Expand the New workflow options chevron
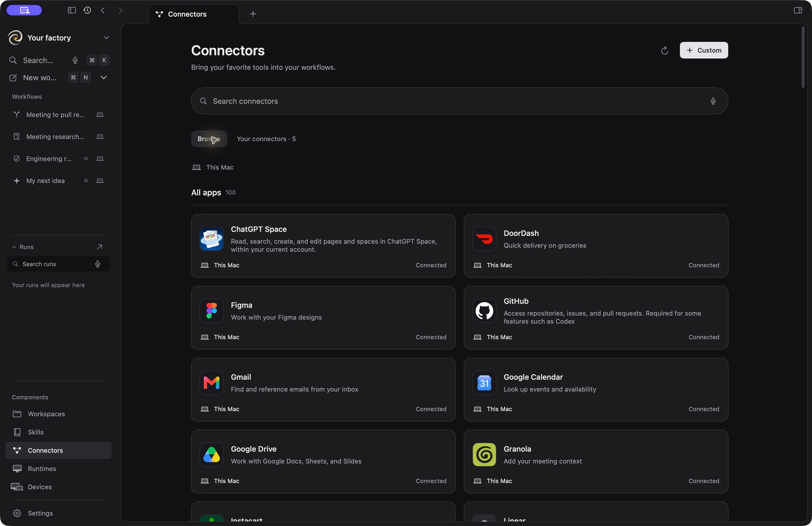This screenshot has width=812, height=526. (x=104, y=78)
